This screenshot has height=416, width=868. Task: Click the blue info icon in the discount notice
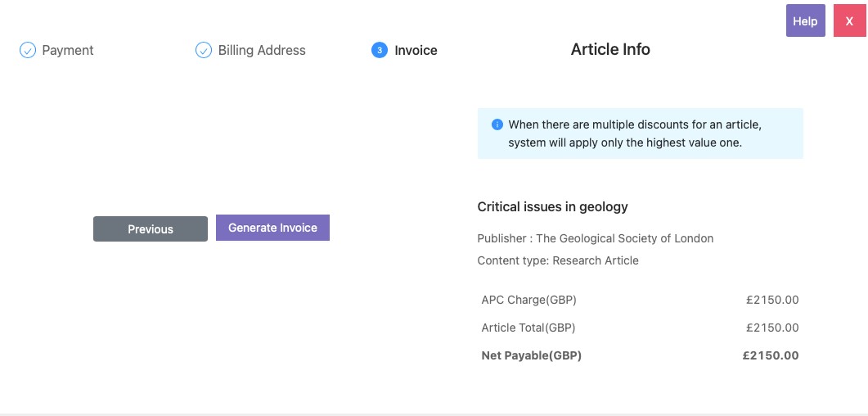pos(497,125)
